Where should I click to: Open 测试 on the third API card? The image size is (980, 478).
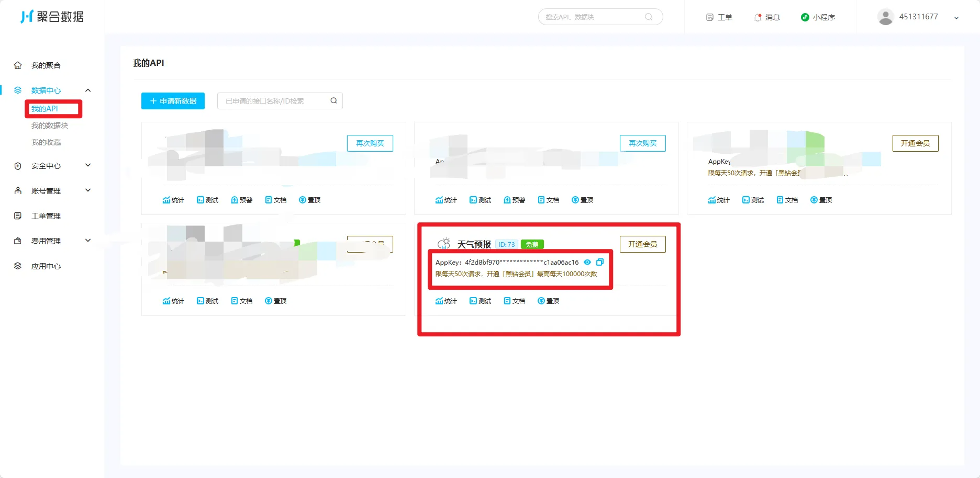point(753,200)
